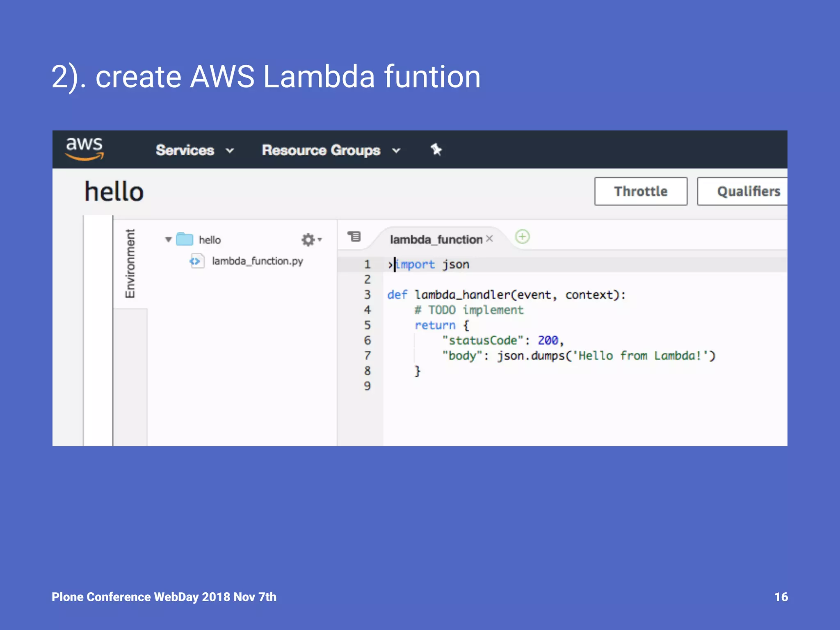
Task: Click the AWS logo in the console header
Action: tap(84, 148)
